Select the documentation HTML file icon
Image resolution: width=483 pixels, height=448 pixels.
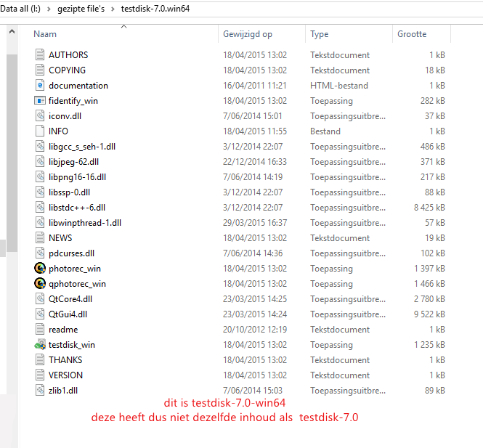point(40,85)
